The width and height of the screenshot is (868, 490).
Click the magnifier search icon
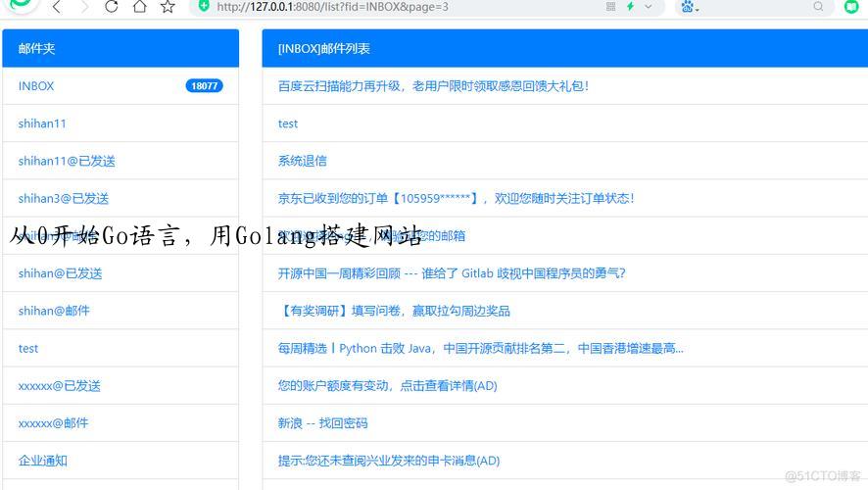click(x=818, y=7)
